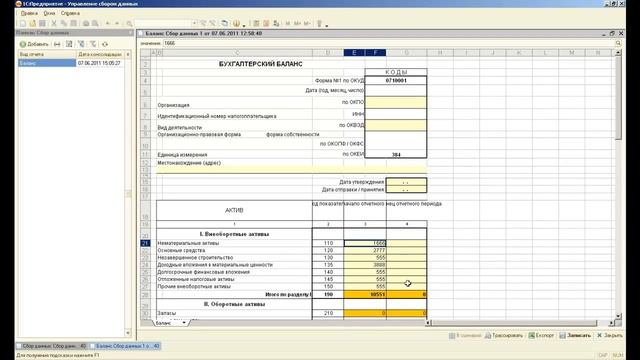This screenshot has width=640, height=360.
Task: Click the Open file toolbar icon
Action: 33,24
